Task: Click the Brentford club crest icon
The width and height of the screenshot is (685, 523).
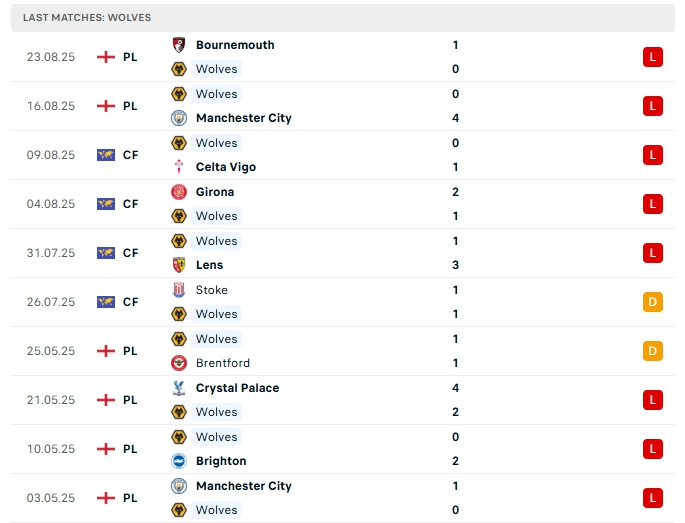Action: pyautogui.click(x=179, y=363)
